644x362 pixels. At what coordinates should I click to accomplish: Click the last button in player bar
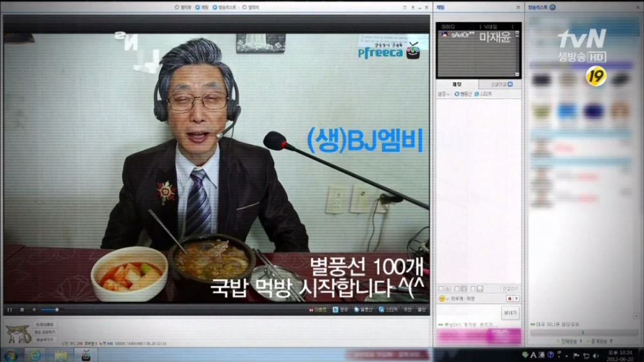(422, 309)
